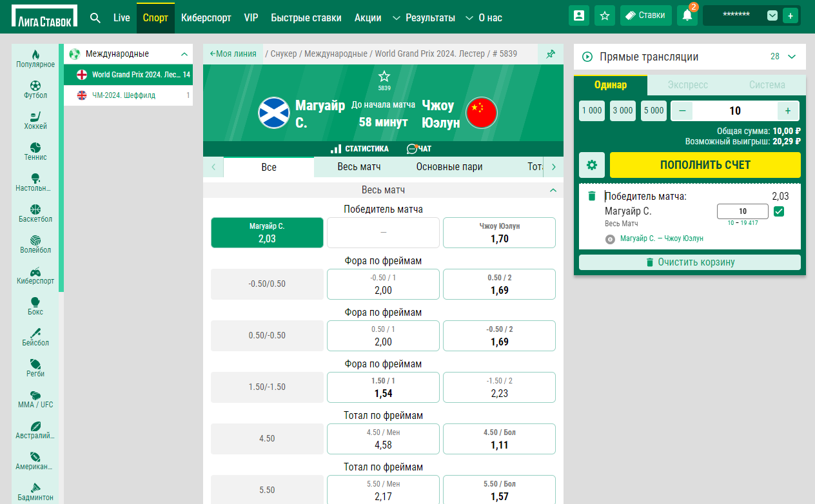Switch to the Основные пари tab
The image size is (815, 504).
(449, 167)
